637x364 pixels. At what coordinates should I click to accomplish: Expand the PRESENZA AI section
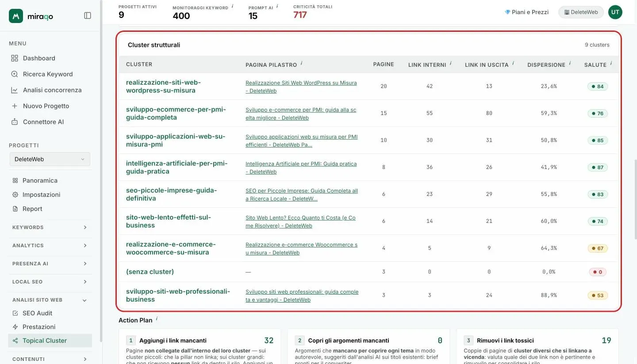[50, 264]
